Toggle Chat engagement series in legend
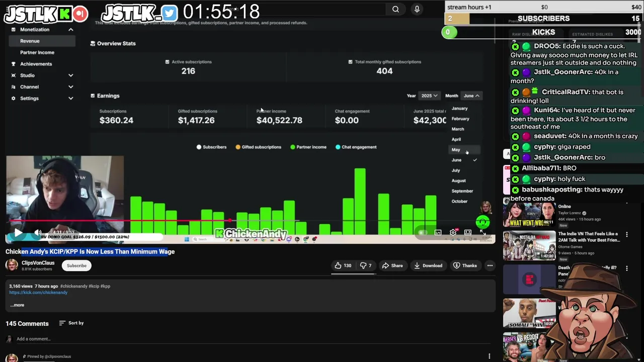644x362 pixels. point(356,147)
